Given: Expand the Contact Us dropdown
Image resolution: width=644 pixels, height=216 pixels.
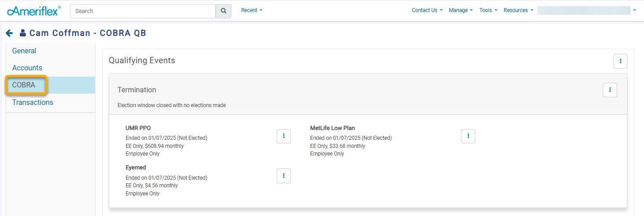Looking at the screenshot, I should pos(427,10).
